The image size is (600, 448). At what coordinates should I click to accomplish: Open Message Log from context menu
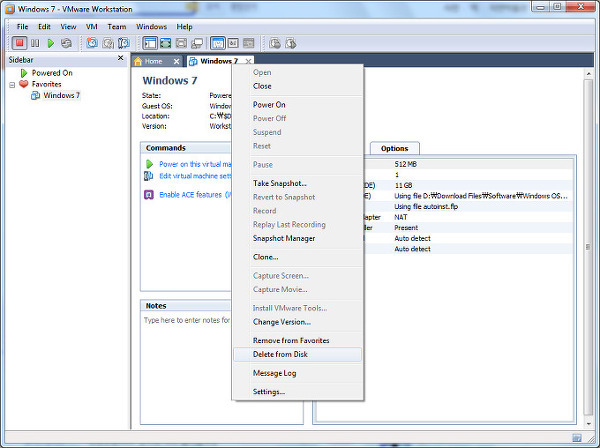coord(298,373)
